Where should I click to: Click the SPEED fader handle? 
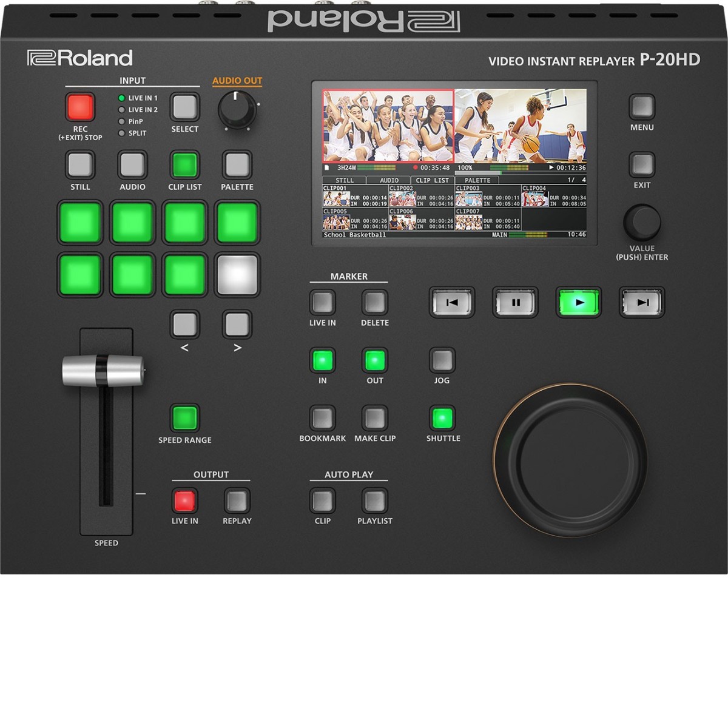[x=104, y=371]
